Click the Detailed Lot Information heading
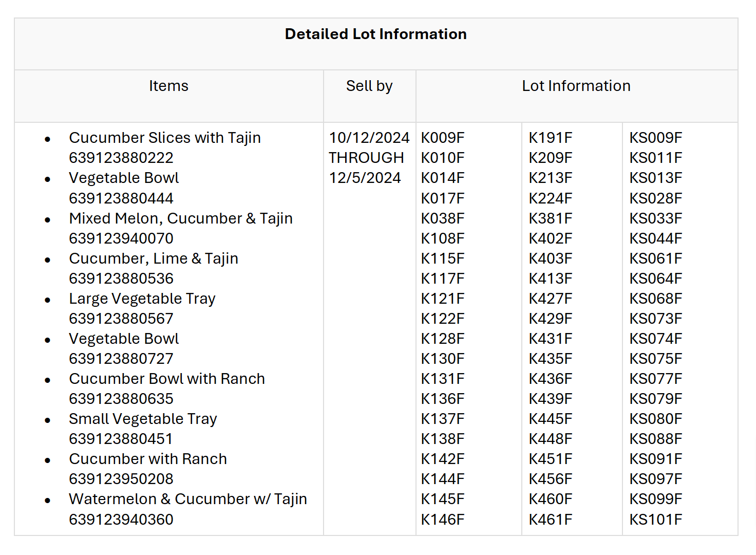Screen dimensions: 756x555 click(x=375, y=34)
